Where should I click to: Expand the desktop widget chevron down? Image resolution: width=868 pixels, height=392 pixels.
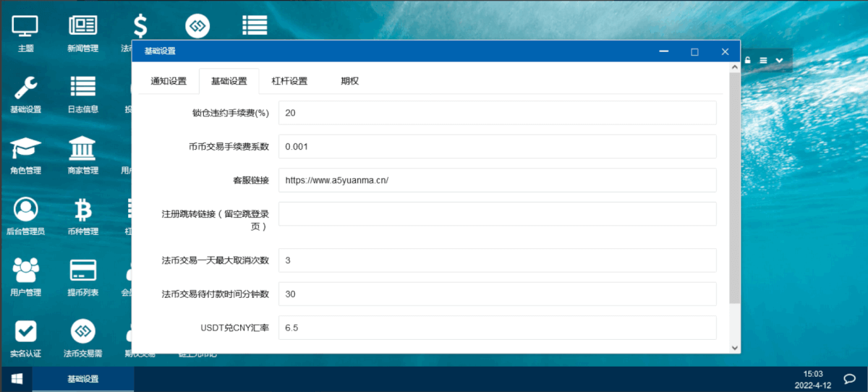point(779,60)
